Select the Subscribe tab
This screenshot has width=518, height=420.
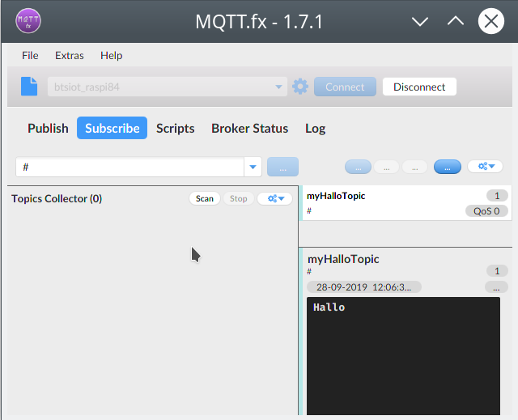click(x=112, y=128)
